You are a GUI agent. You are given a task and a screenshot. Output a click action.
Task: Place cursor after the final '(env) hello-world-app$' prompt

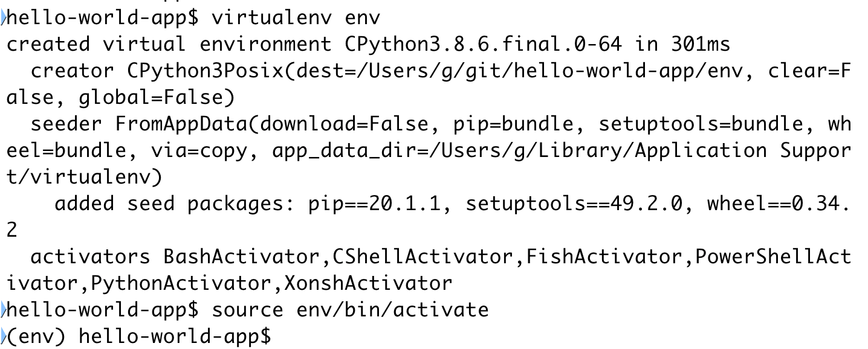[x=278, y=336]
